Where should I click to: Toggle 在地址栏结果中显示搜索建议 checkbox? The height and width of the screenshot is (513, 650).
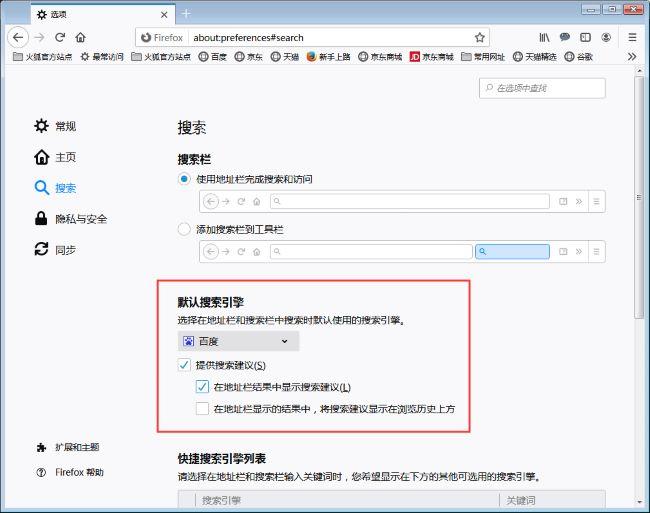point(203,387)
